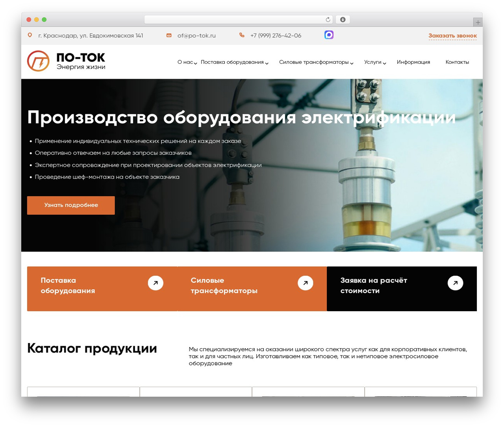Click the Каталог продукции heading
This screenshot has width=504, height=427.
pos(92,349)
